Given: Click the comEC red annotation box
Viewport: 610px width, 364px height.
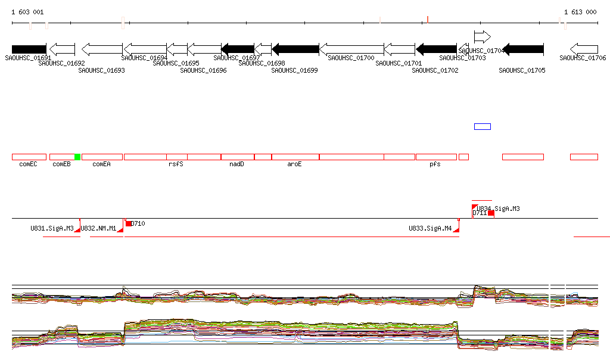Looking at the screenshot, I should click(29, 157).
